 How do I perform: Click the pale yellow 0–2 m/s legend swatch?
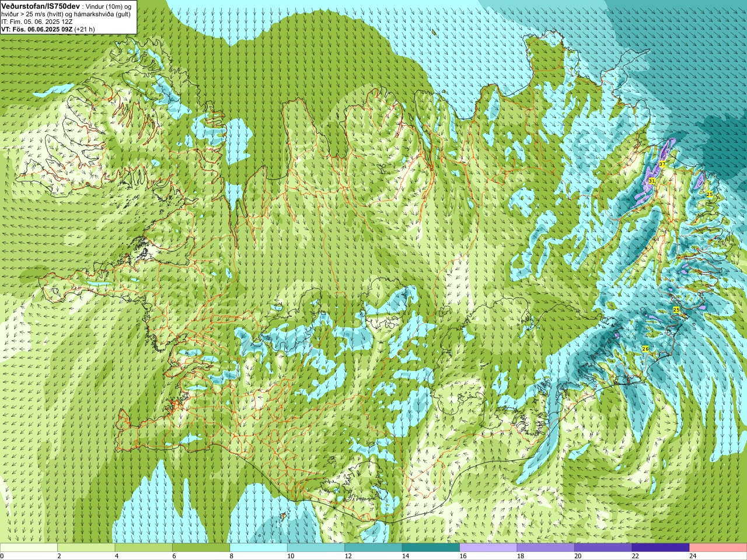point(29,548)
